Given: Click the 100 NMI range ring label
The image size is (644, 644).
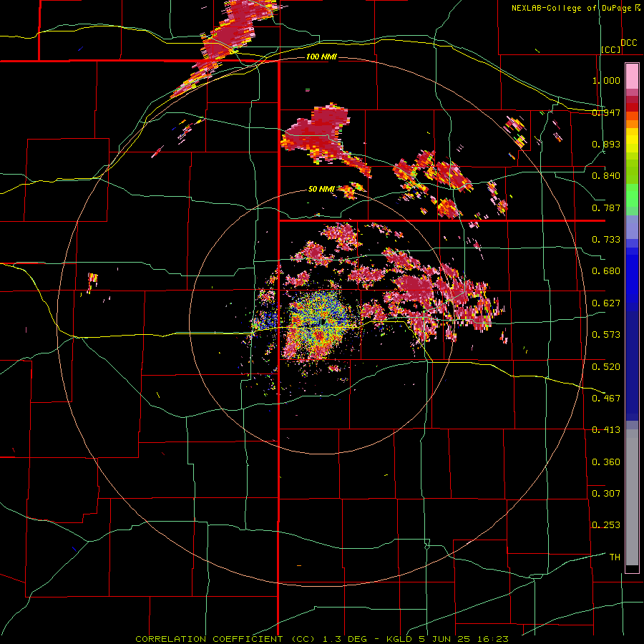Looking at the screenshot, I should point(321,57).
